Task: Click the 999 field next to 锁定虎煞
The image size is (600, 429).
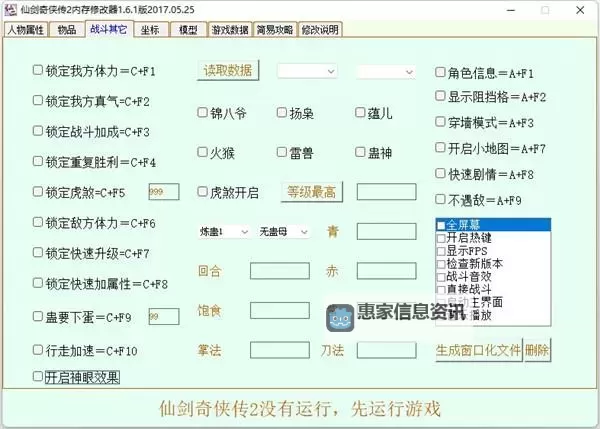Action: point(164,192)
